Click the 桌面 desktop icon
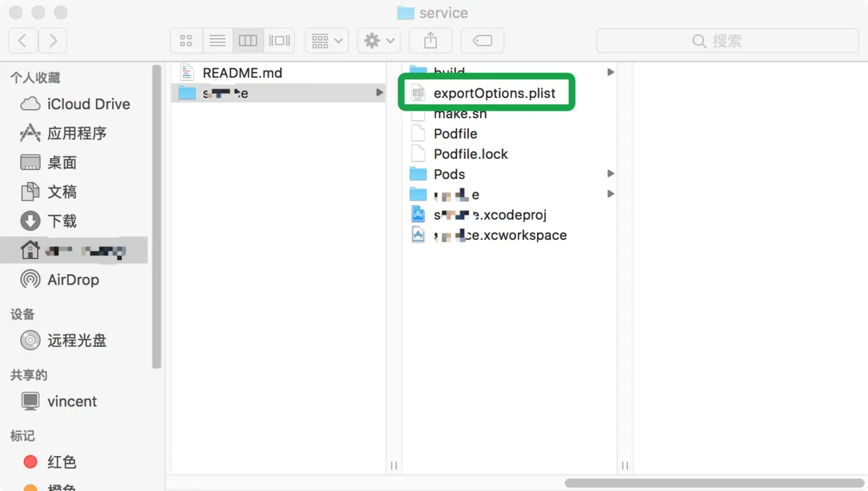 30,163
